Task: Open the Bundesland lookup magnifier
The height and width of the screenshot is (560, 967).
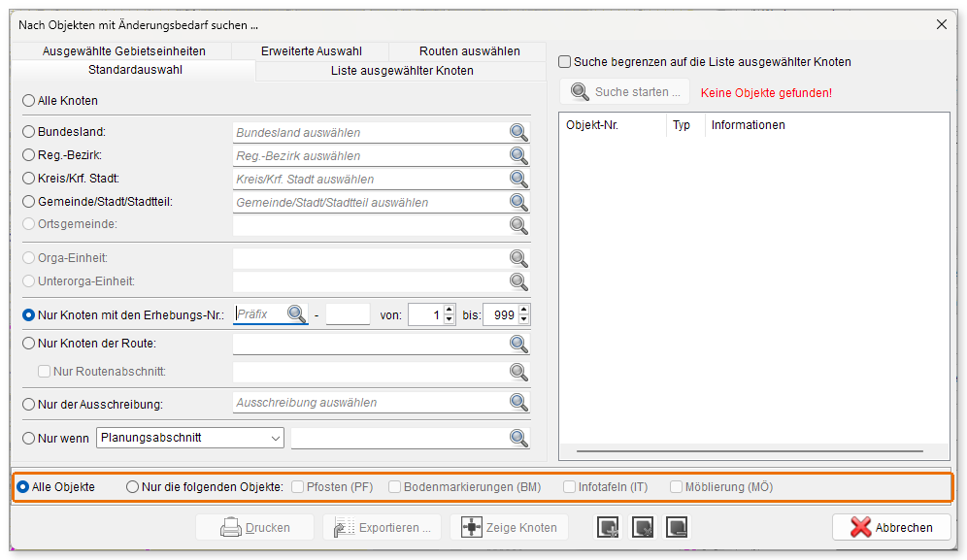Action: [x=518, y=132]
